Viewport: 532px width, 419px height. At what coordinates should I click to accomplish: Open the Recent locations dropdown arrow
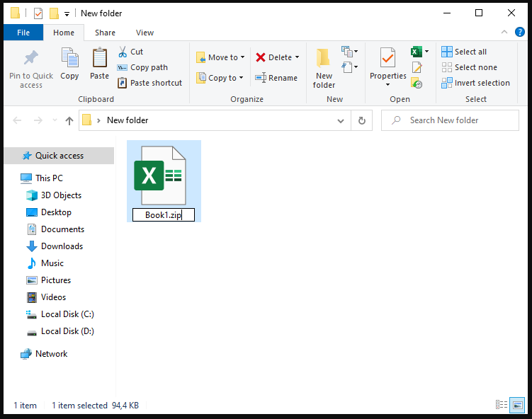(x=55, y=120)
